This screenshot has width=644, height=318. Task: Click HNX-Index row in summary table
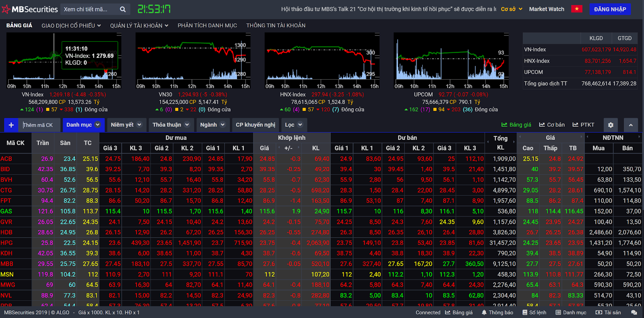click(580, 61)
